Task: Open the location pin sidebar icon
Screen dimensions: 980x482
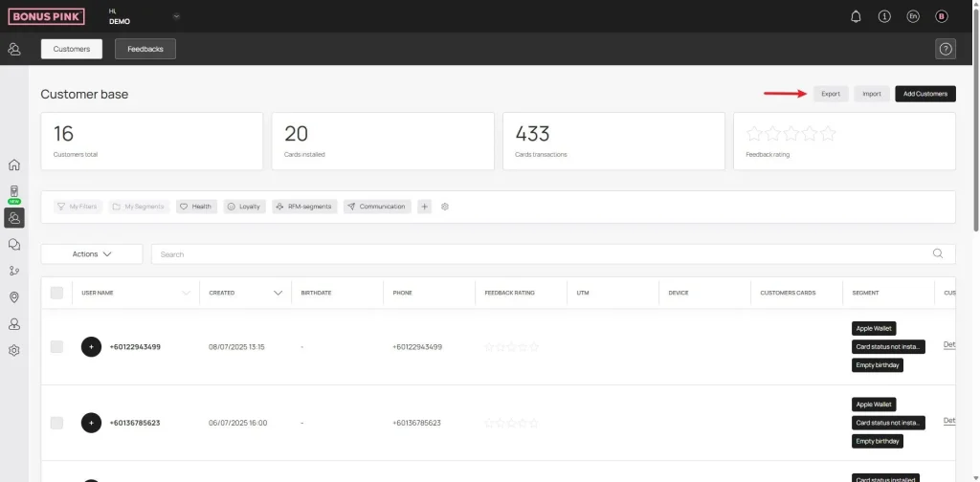Action: click(14, 297)
